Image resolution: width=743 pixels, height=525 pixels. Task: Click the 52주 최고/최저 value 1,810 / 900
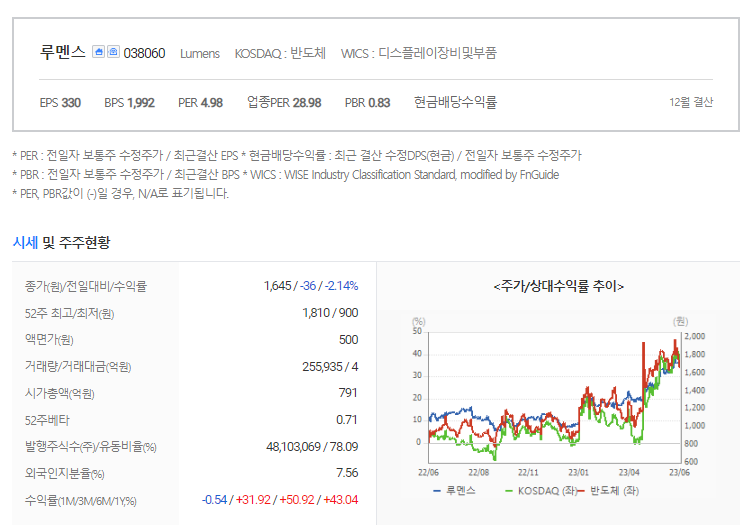click(330, 313)
